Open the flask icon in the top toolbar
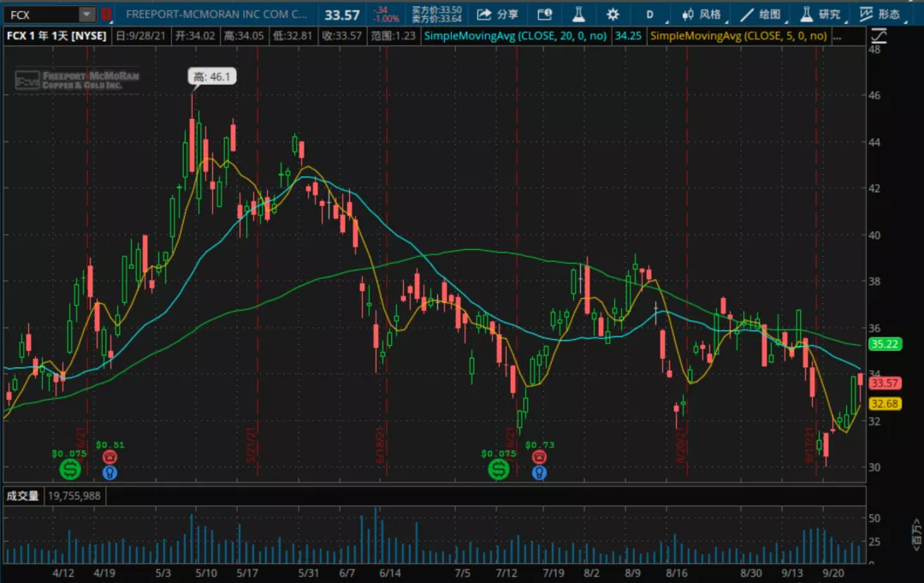This screenshot has height=583, width=924. coord(577,14)
